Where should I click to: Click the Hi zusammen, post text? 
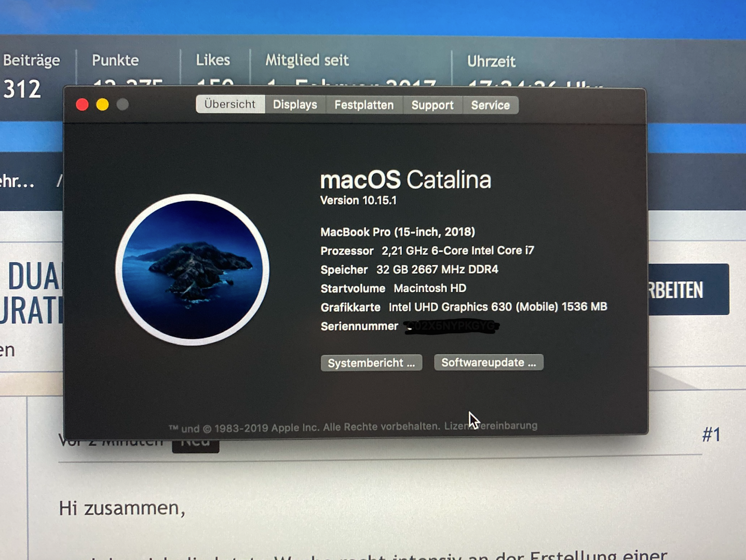click(122, 508)
